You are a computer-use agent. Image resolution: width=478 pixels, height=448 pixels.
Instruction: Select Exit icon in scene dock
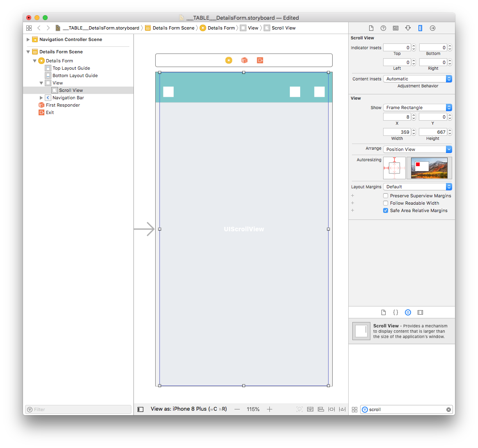(x=260, y=60)
